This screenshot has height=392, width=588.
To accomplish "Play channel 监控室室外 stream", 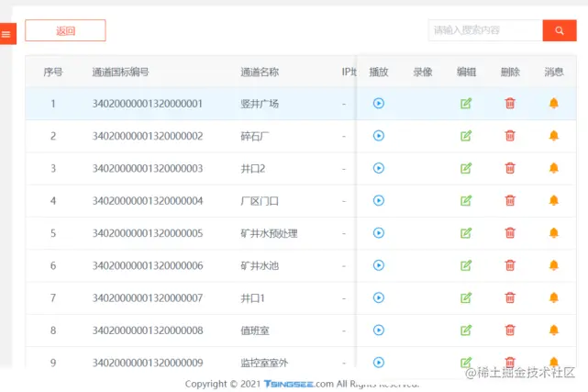I will pos(379,363).
